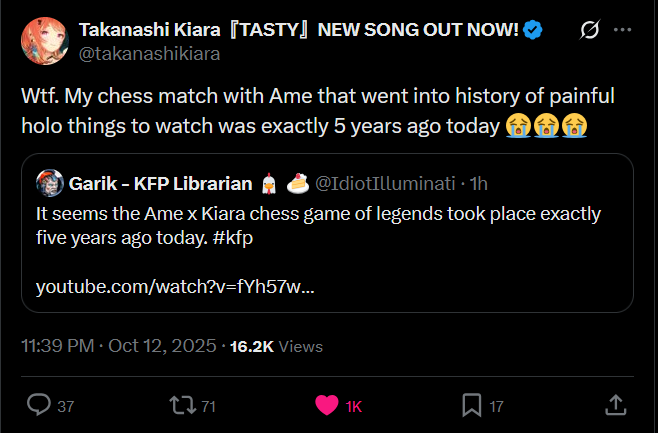Bookmark this tweet
The image size is (658, 433).
pos(471,405)
